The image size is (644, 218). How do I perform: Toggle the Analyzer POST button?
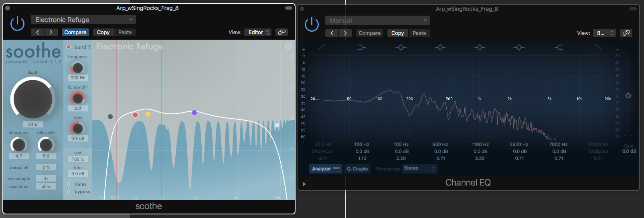click(326, 169)
